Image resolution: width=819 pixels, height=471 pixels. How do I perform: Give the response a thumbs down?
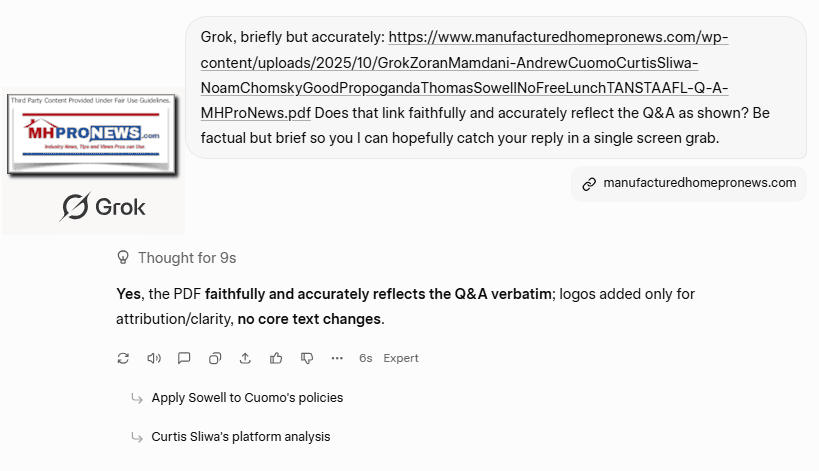pos(307,358)
